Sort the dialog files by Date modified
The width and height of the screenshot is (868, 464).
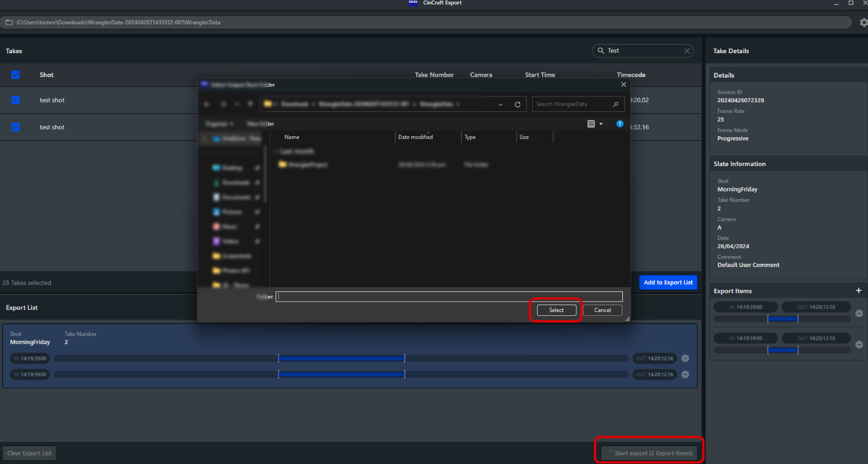click(x=416, y=137)
